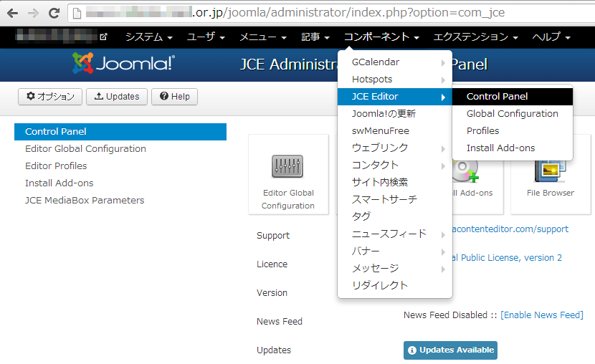Click the オプション options button

click(50, 97)
